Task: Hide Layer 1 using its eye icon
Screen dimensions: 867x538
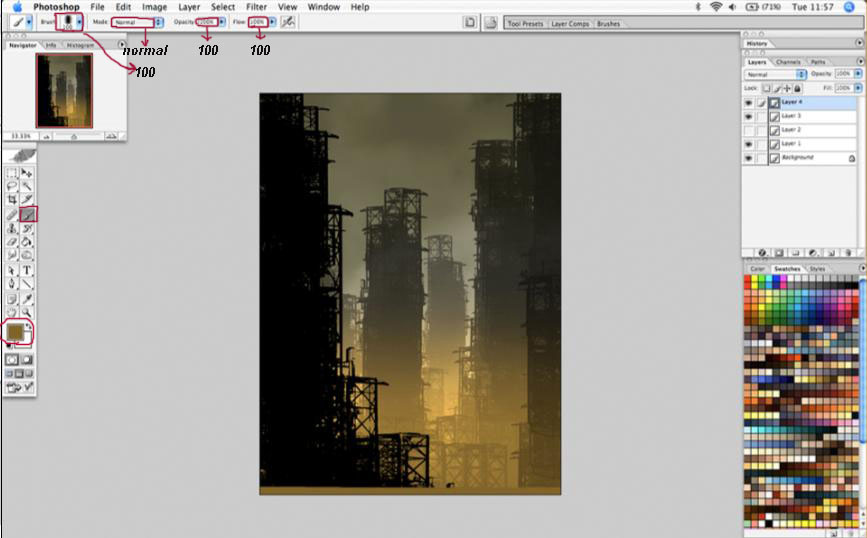Action: pyautogui.click(x=749, y=144)
